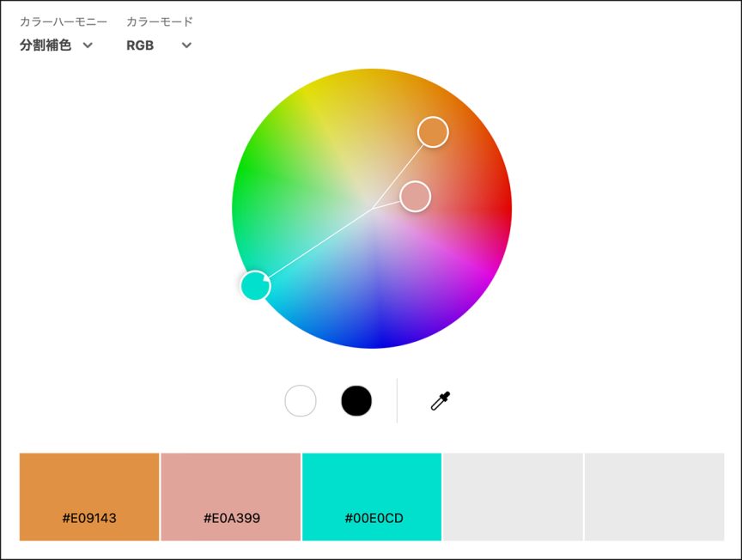Screen dimensions: 742x560
Task: Click the orange handle on color wheel
Action: pyautogui.click(x=433, y=132)
